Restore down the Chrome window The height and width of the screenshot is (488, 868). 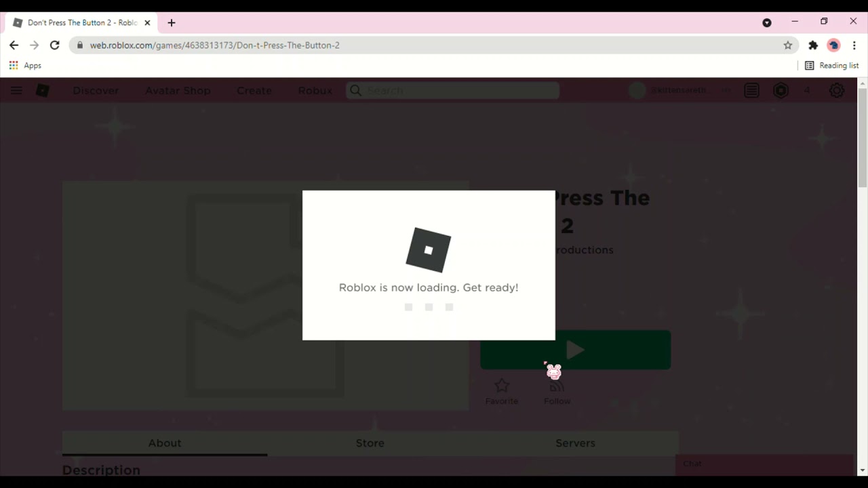point(824,22)
